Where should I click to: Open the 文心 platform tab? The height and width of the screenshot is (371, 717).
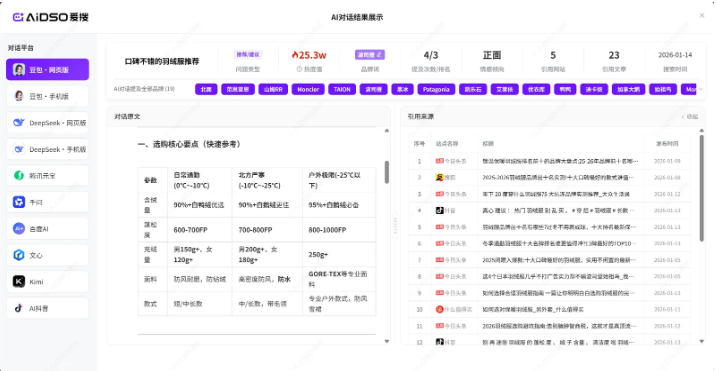[48, 255]
